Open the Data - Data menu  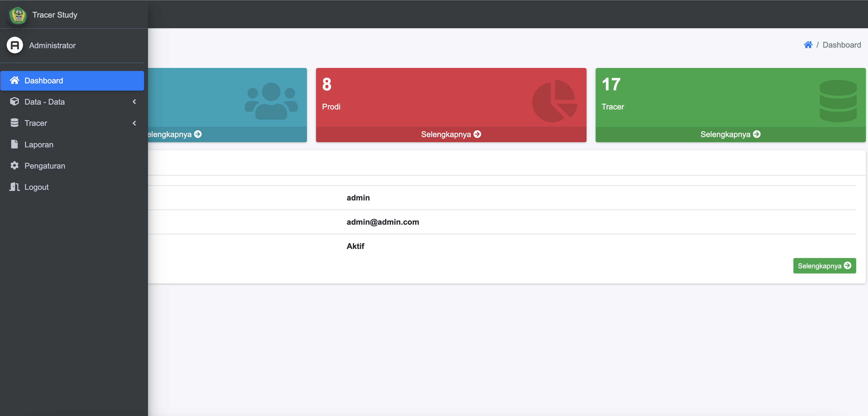[45, 102]
